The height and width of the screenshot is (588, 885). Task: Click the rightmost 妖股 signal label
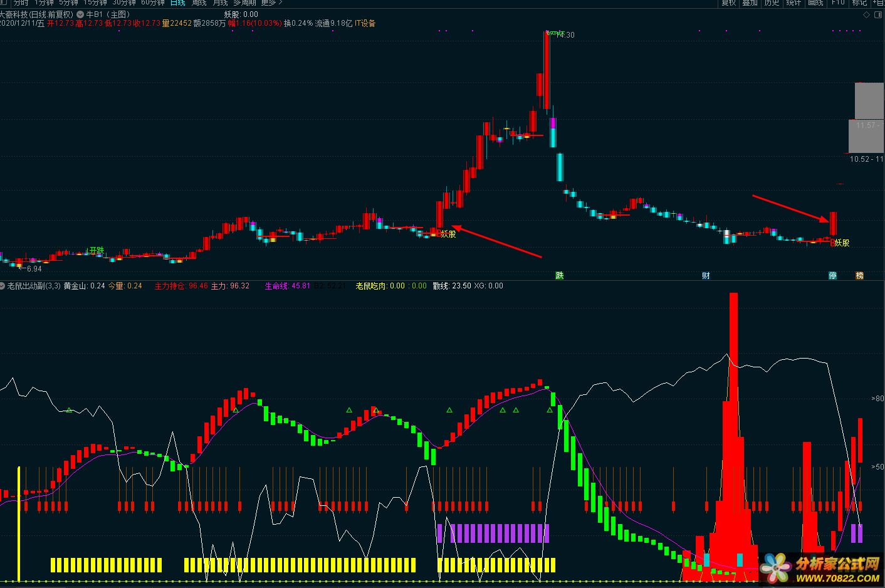(842, 243)
